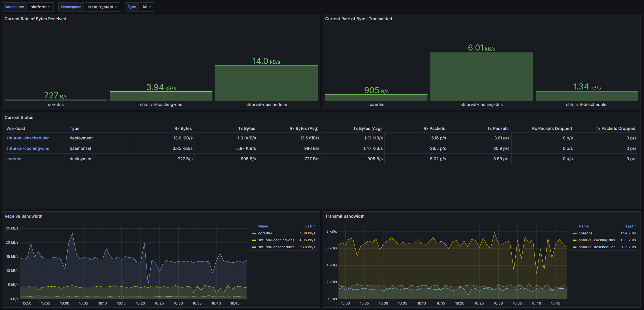The image size is (644, 310).
Task: Open the Datasource platform dropdown
Action: (40, 7)
